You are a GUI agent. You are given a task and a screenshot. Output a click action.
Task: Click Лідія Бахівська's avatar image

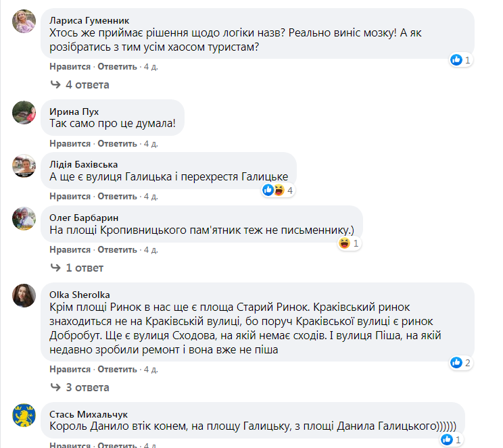click(24, 166)
